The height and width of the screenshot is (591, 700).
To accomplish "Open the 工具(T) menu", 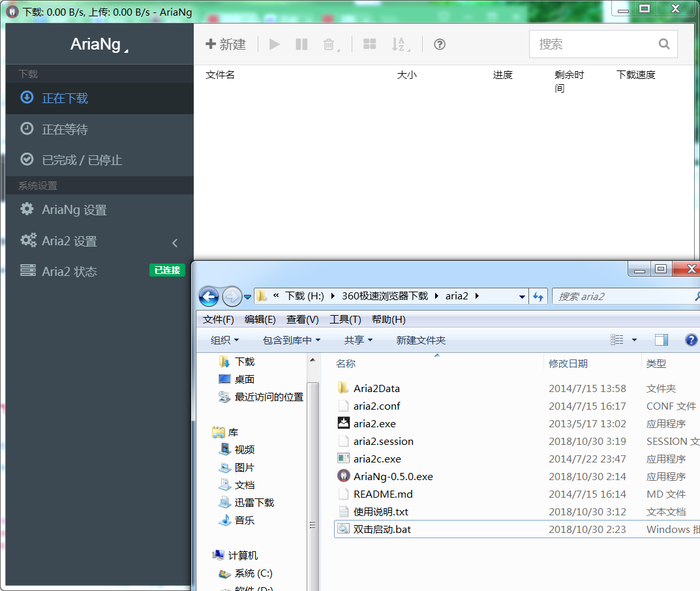I will [345, 320].
